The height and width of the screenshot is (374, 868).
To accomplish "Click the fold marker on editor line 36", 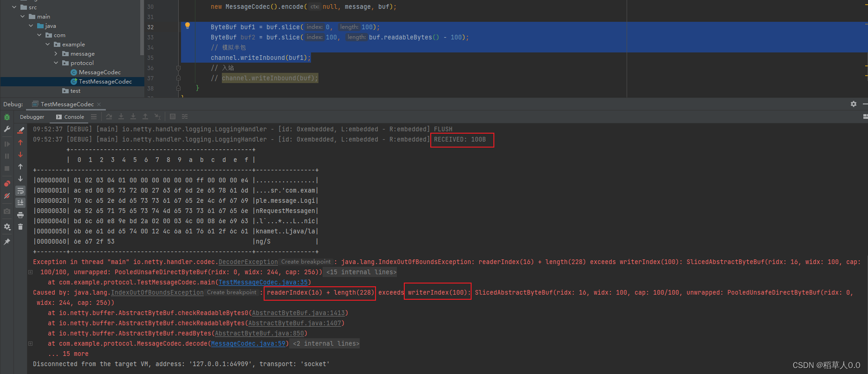I will click(x=178, y=68).
